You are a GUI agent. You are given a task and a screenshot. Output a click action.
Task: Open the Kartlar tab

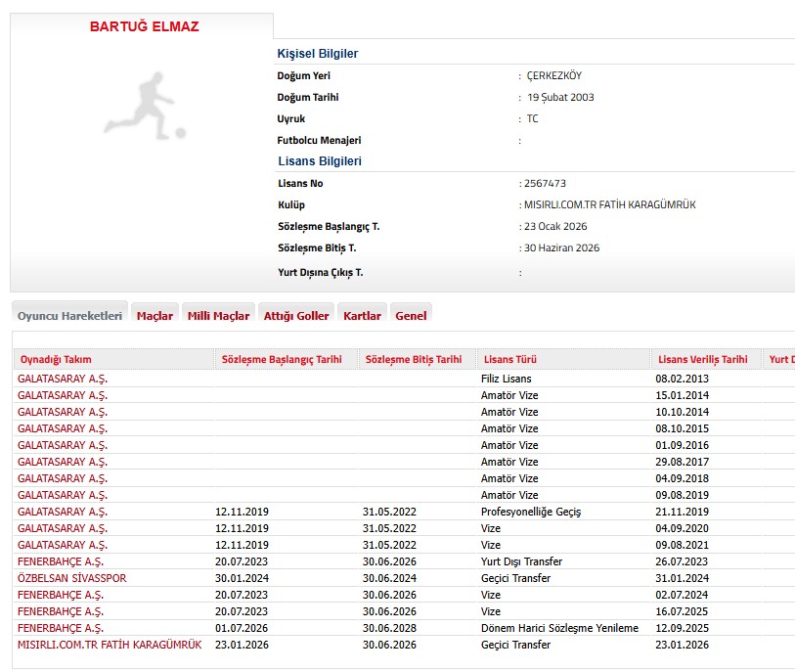[362, 316]
